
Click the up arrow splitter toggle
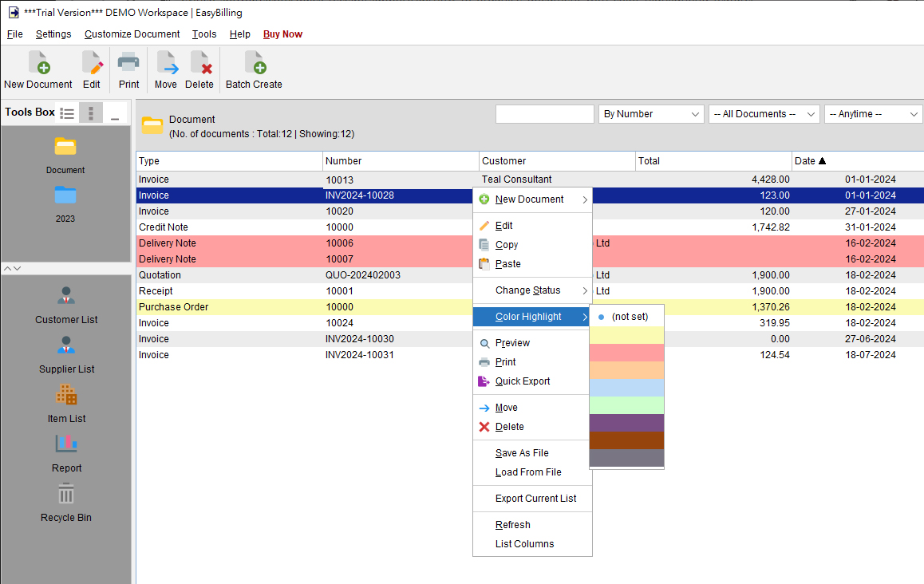[x=8, y=269]
